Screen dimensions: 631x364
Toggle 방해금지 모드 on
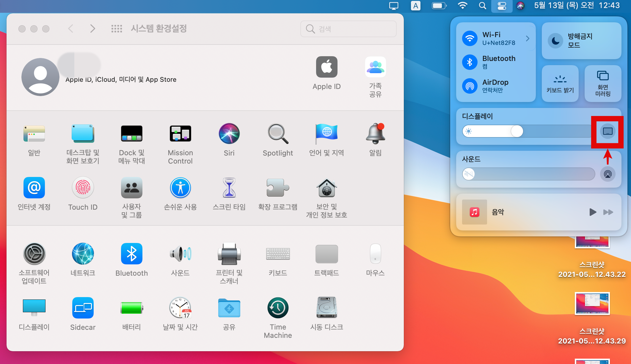[555, 41]
